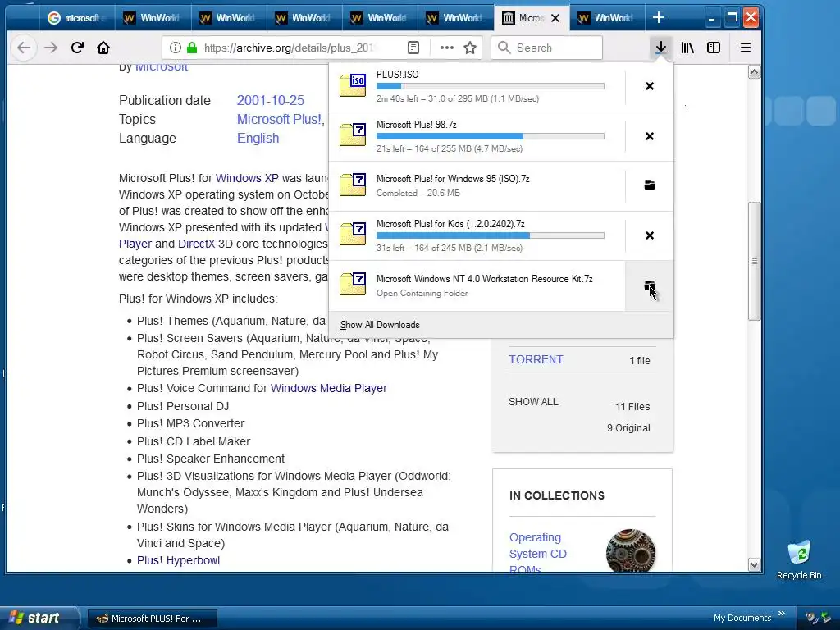Screen dimensions: 840x630
Task: Click the PLUS!.ISO file icon
Action: click(353, 85)
